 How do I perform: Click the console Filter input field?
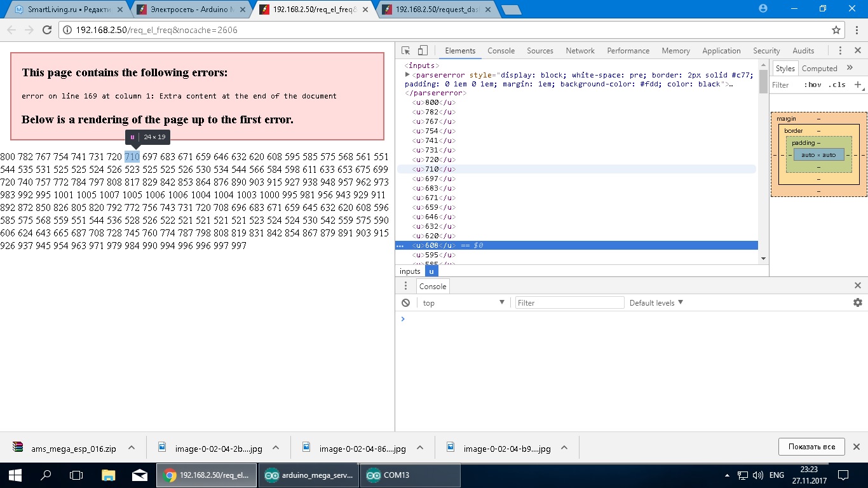[569, 303]
